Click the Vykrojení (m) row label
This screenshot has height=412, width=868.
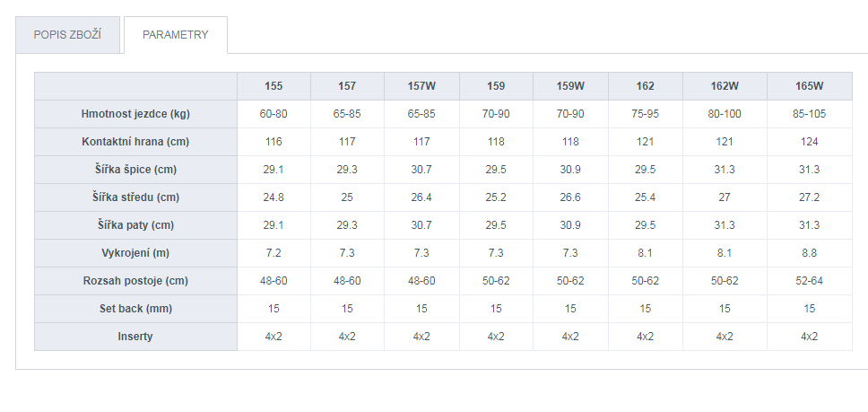135,253
